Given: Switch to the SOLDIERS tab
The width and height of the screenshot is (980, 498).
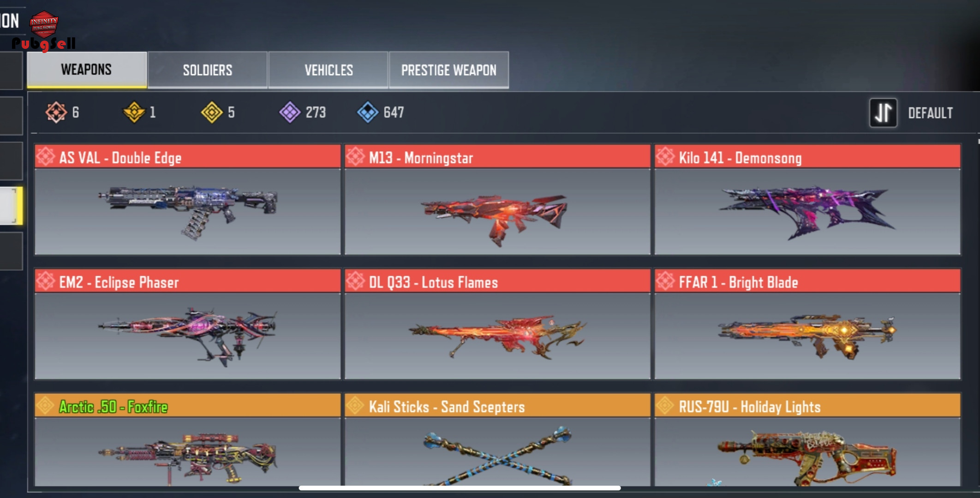Looking at the screenshot, I should click(x=208, y=70).
